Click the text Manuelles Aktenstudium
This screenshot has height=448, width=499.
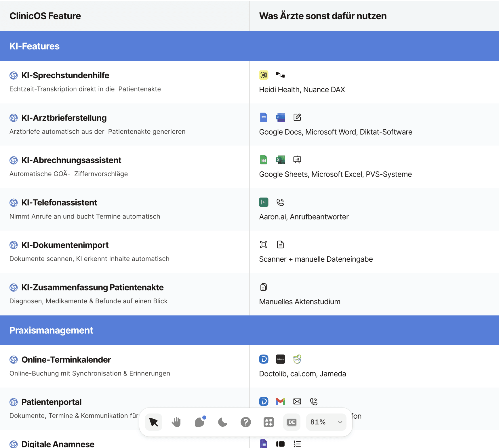tap(300, 302)
